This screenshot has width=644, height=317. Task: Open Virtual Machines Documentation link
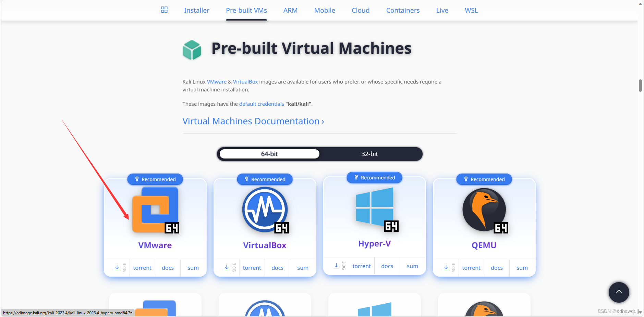tap(253, 121)
